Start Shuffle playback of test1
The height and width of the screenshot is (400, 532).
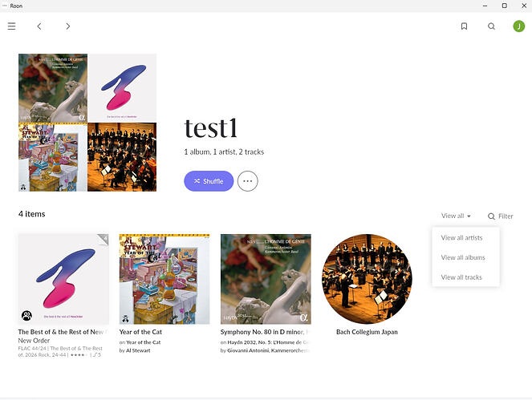click(209, 181)
